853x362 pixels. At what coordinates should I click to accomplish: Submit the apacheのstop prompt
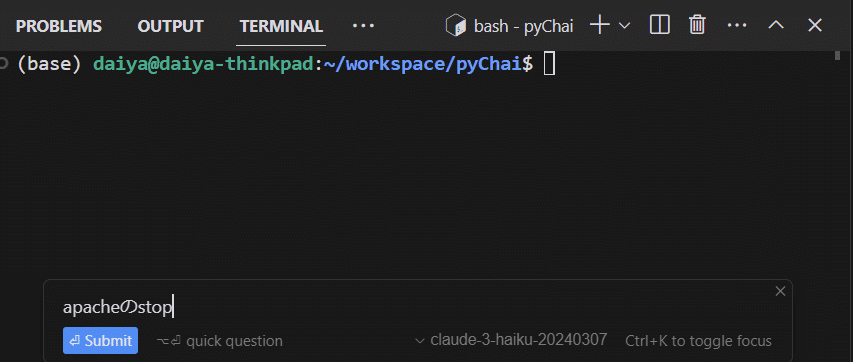point(101,341)
